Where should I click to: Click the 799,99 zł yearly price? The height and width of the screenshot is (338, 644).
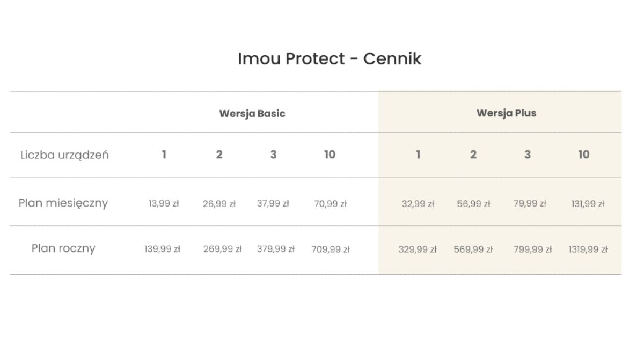pos(532,249)
